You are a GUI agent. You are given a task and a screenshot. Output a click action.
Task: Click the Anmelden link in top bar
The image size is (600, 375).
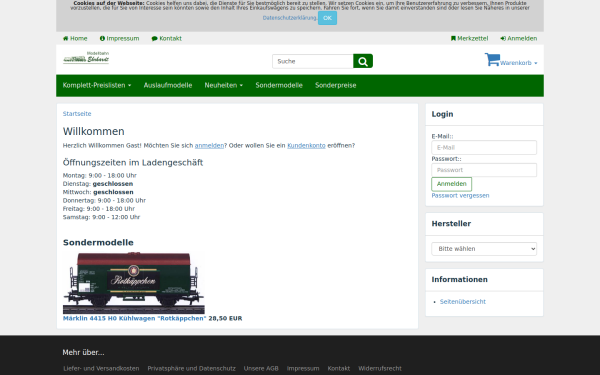click(x=518, y=38)
